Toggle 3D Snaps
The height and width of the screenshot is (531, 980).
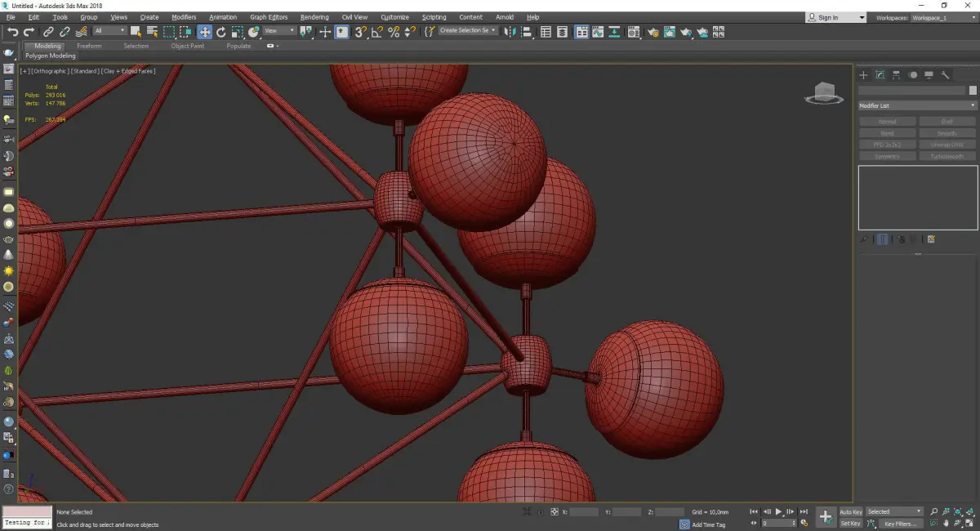pyautogui.click(x=360, y=32)
